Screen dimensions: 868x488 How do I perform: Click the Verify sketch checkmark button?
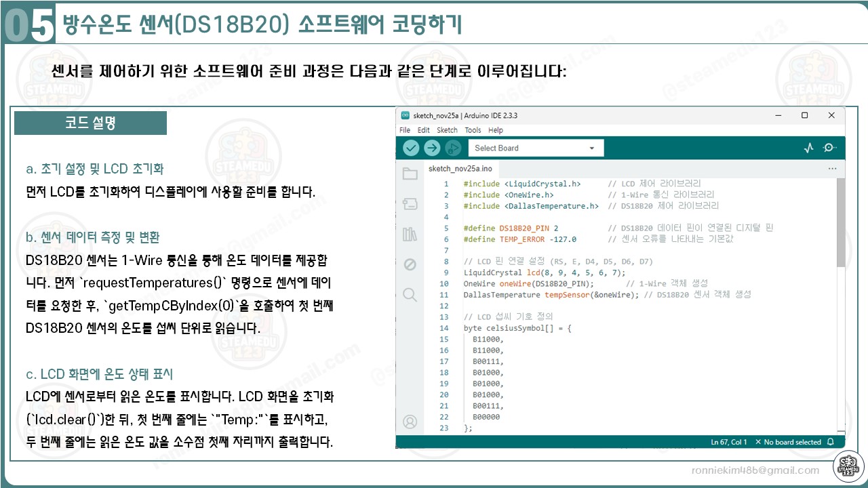[411, 148]
